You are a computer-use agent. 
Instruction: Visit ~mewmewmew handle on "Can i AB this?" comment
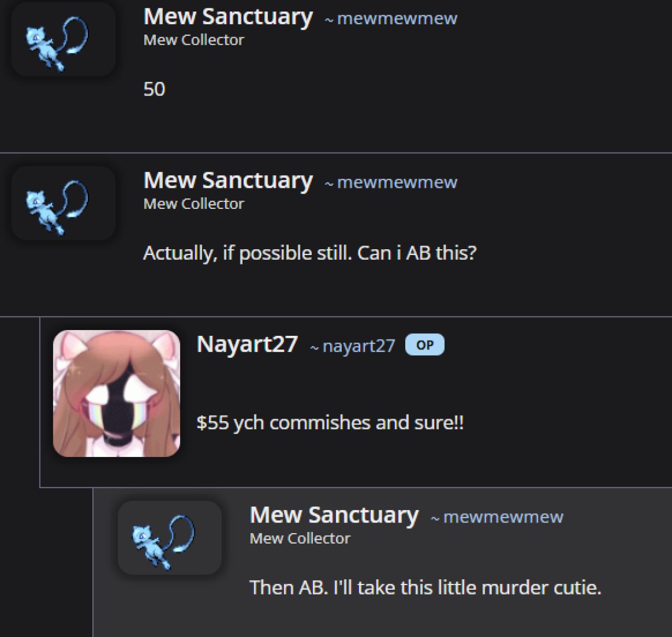(x=391, y=182)
